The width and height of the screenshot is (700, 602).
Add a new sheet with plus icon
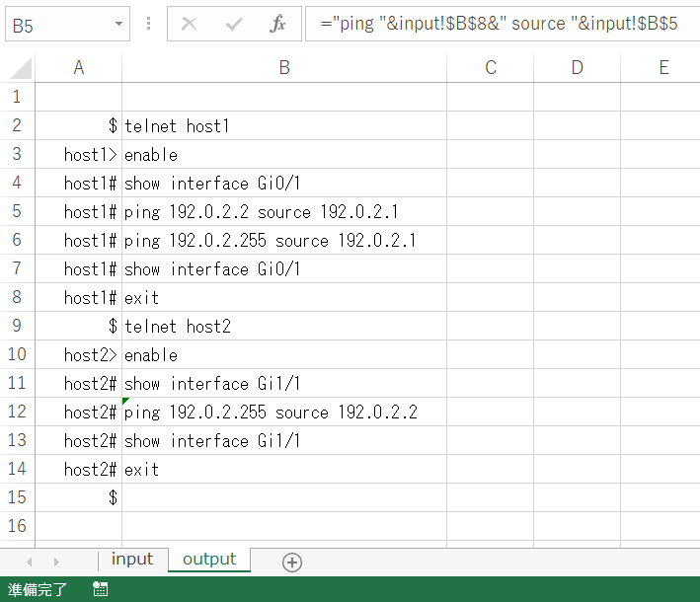tap(292, 563)
